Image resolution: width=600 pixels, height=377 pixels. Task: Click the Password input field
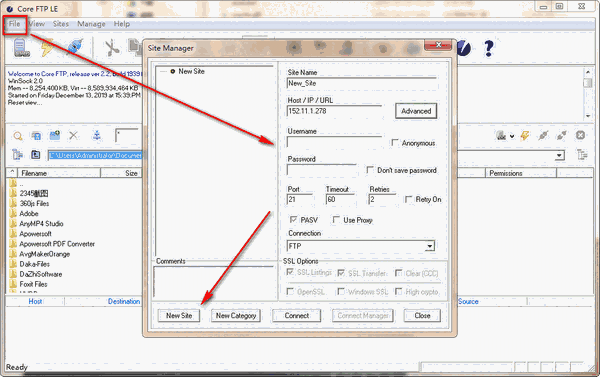pos(321,170)
